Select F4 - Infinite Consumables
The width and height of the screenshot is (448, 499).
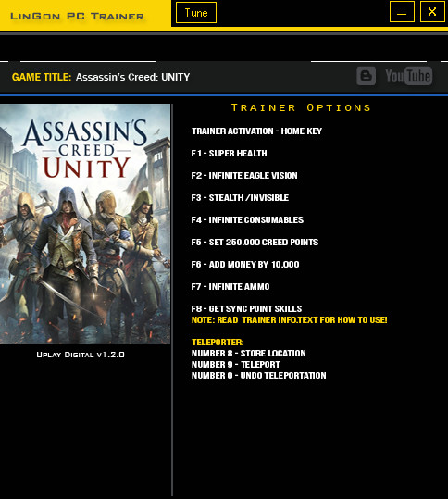(247, 220)
